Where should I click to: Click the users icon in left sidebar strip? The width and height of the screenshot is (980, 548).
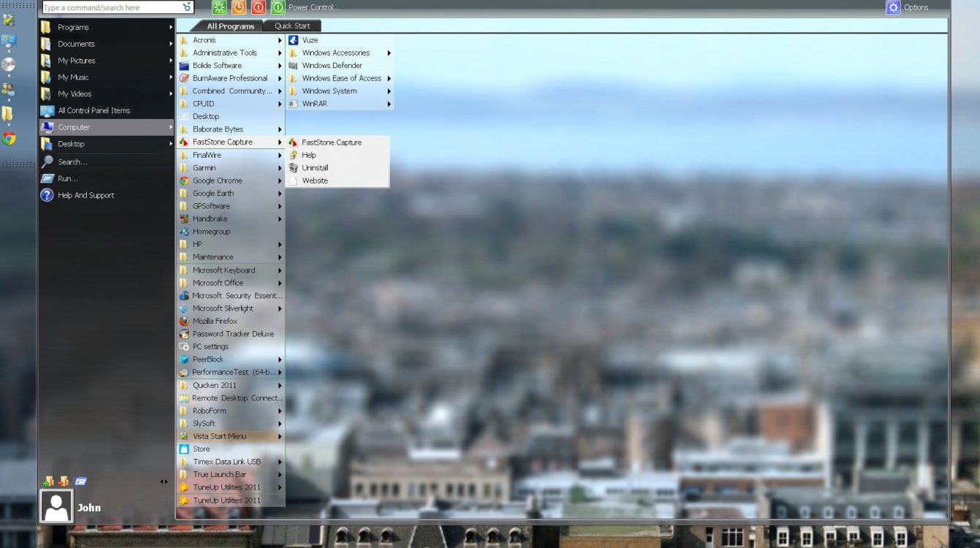[x=8, y=89]
